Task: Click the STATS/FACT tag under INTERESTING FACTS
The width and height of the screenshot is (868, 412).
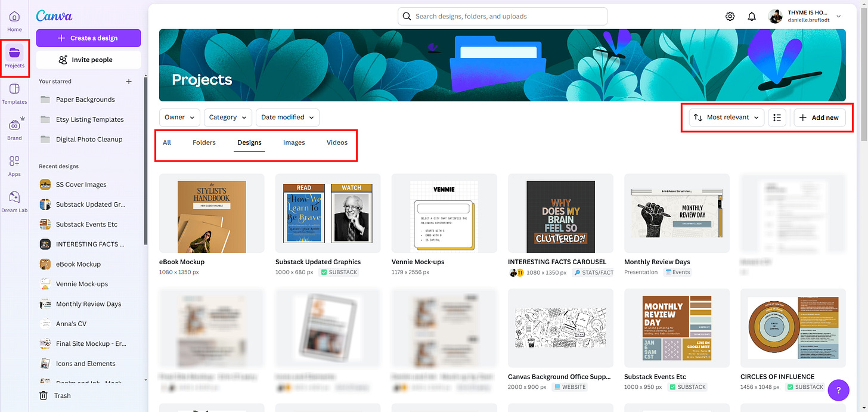Action: (593, 272)
